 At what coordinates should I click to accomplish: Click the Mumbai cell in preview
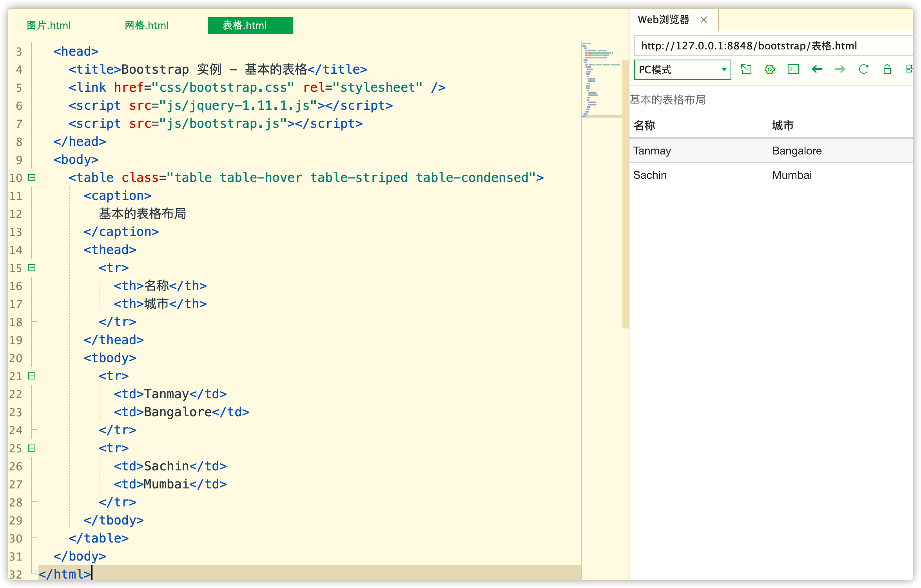click(792, 175)
